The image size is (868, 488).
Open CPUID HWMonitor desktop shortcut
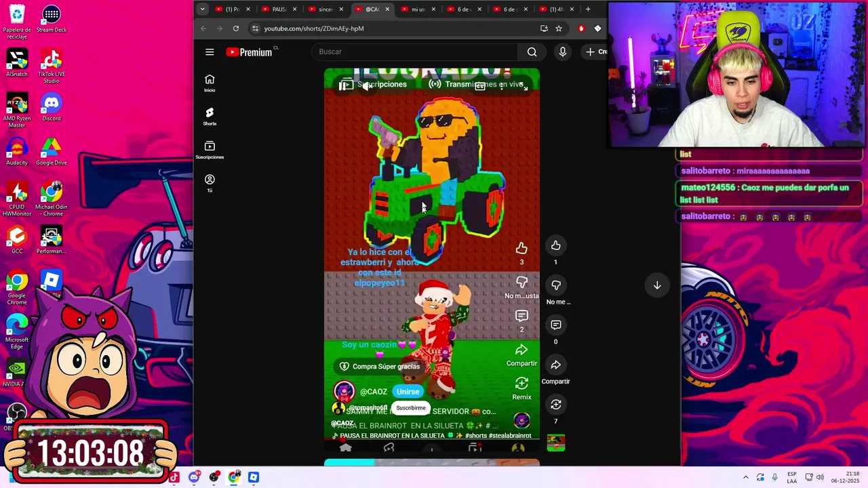[17, 199]
